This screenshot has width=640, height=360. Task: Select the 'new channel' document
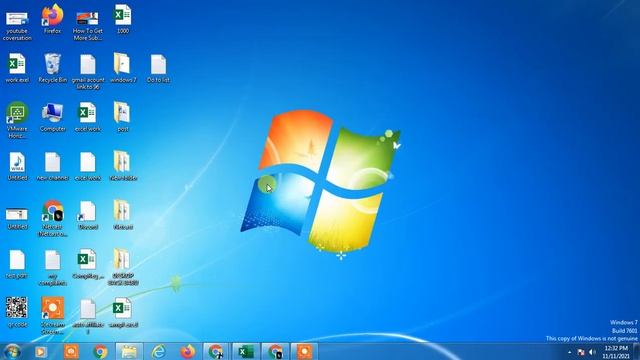coord(52,166)
